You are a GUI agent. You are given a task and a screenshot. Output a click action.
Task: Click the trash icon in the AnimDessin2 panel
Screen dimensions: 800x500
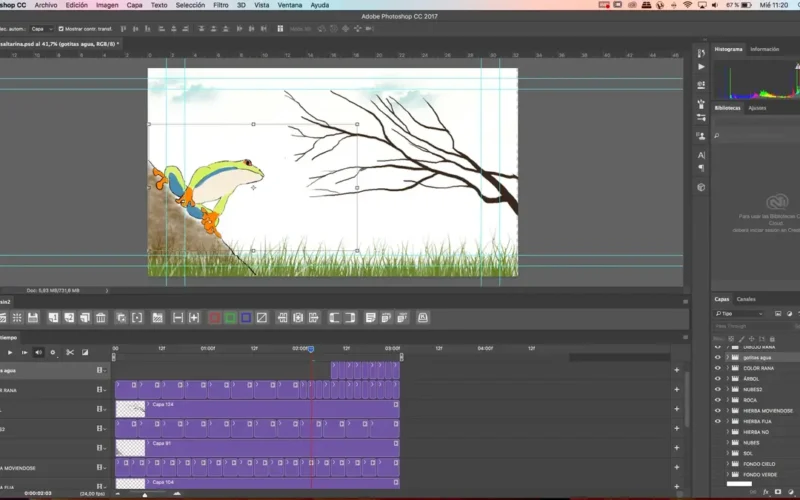101,318
